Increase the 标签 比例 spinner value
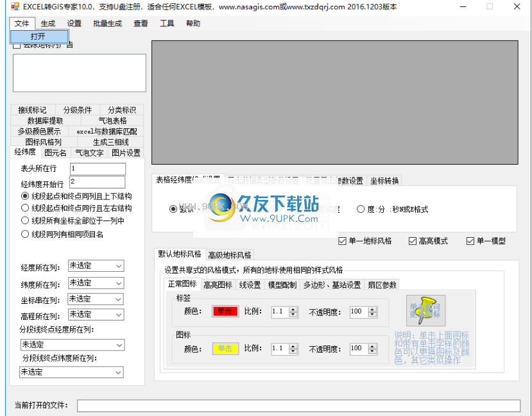Image resolution: width=532 pixels, height=416 pixels. (x=293, y=309)
